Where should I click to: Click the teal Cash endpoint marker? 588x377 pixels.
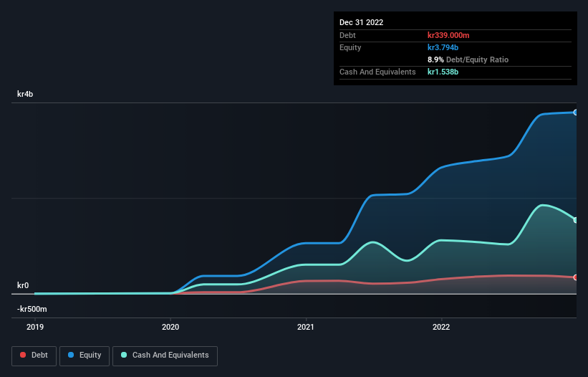[576, 220]
